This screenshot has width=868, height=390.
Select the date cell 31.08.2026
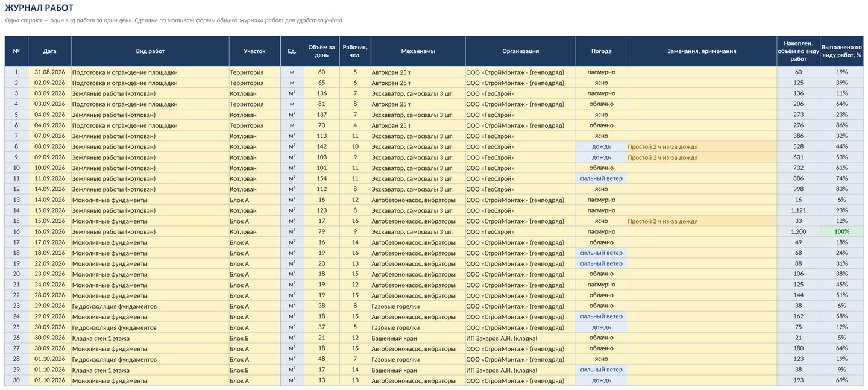[49, 72]
